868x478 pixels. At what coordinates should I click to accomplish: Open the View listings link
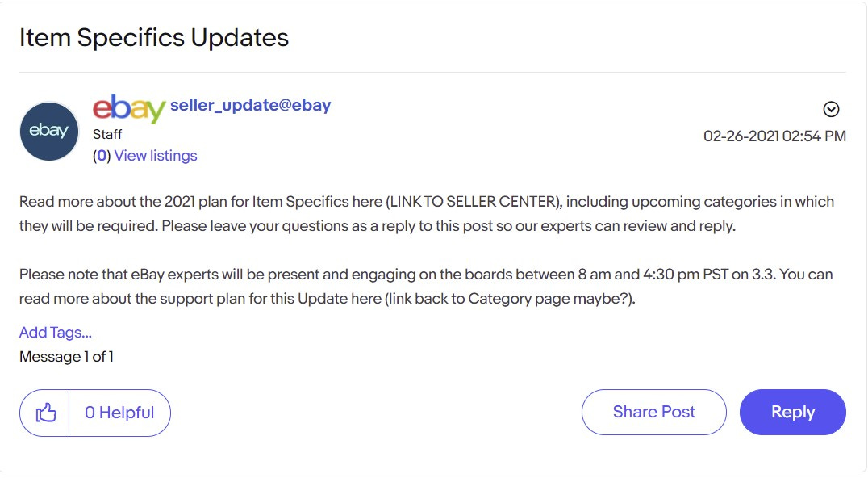156,156
